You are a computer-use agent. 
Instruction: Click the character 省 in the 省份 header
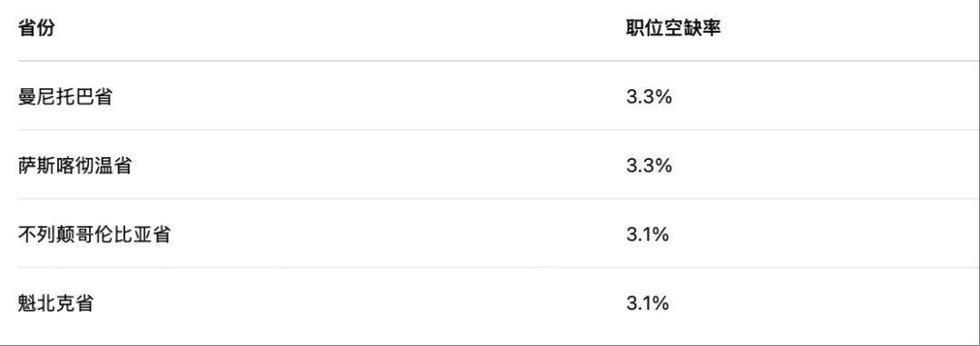tap(27, 29)
